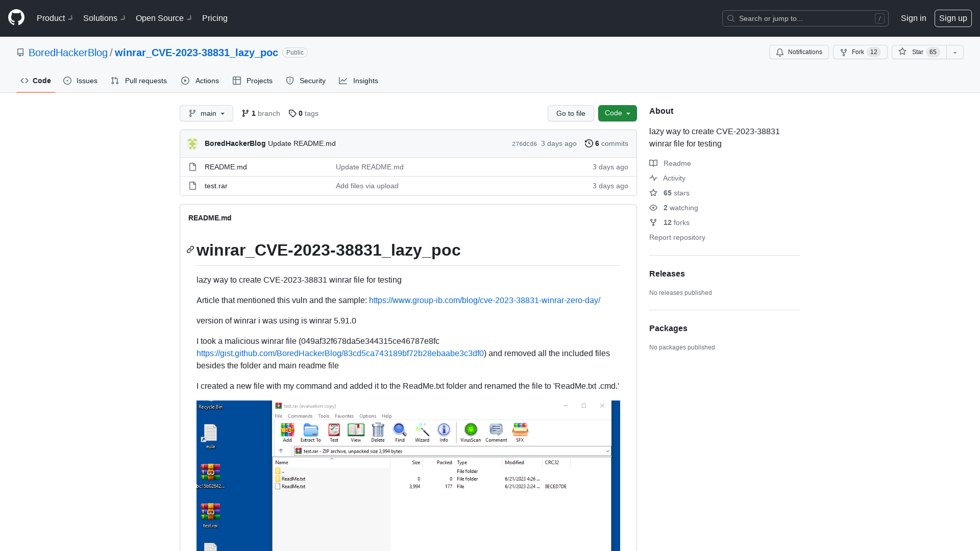Image resolution: width=980 pixels, height=551 pixels.
Task: View the 6 commits history
Action: pos(606,143)
